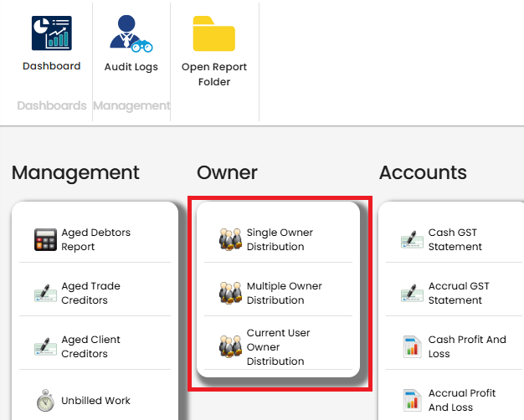
Task: Click the calculator icon for Aged Debtors Report
Action: pos(44,240)
